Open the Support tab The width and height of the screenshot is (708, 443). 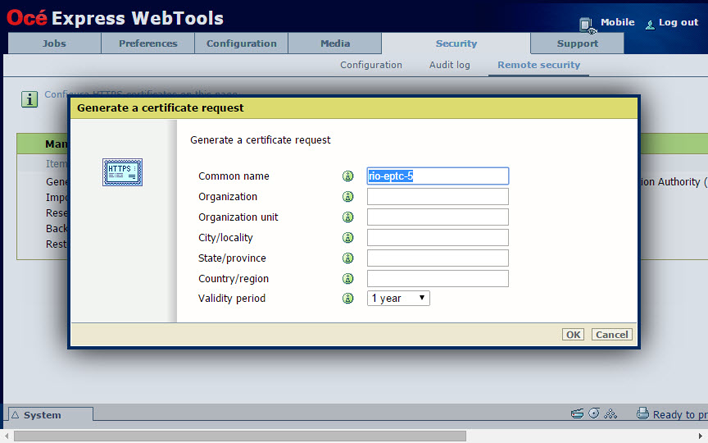click(x=577, y=43)
